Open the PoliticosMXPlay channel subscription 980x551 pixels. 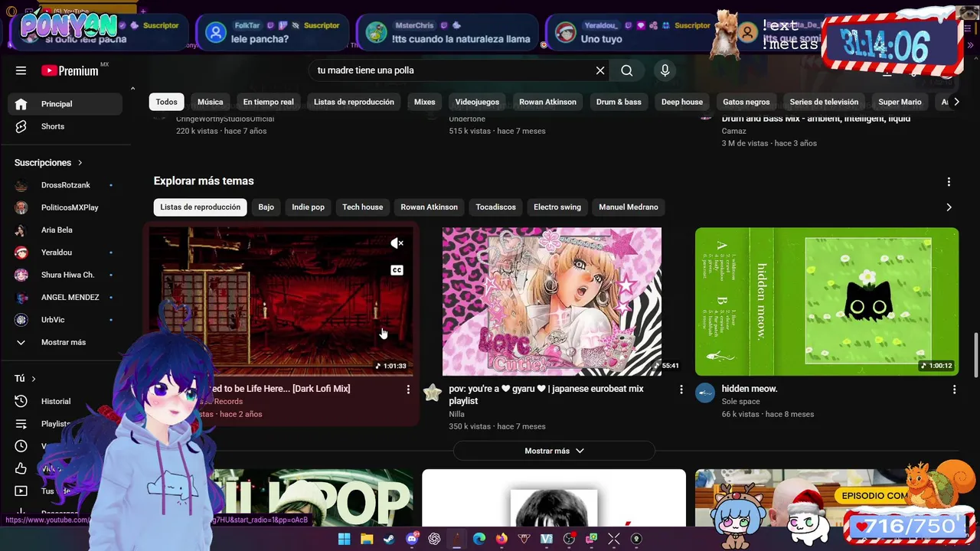[65, 207]
